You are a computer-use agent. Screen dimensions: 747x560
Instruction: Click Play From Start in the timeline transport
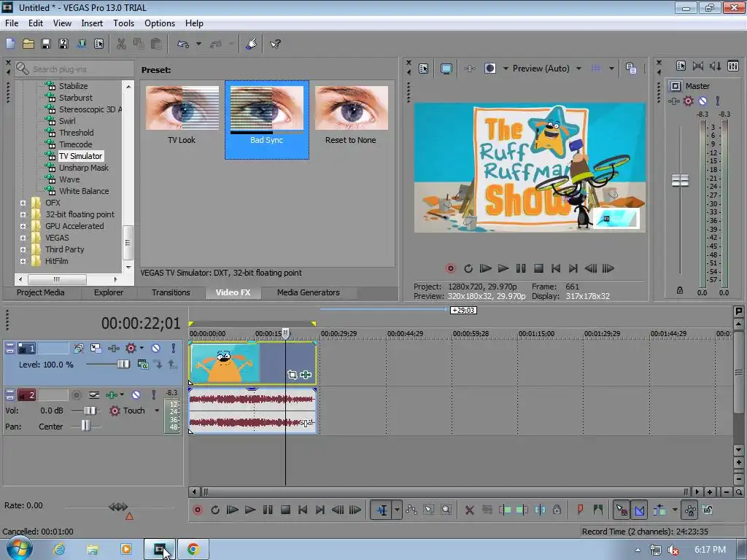[x=233, y=510]
